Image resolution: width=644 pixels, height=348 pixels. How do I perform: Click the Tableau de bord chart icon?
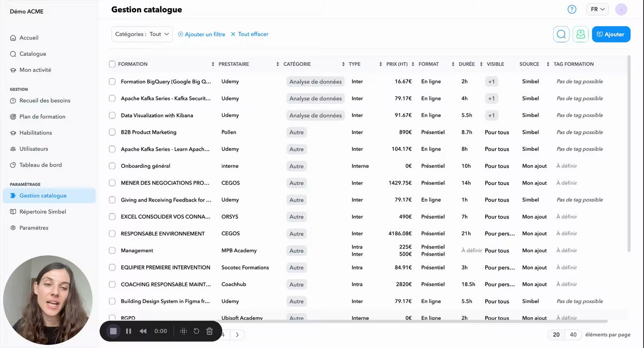click(x=14, y=165)
